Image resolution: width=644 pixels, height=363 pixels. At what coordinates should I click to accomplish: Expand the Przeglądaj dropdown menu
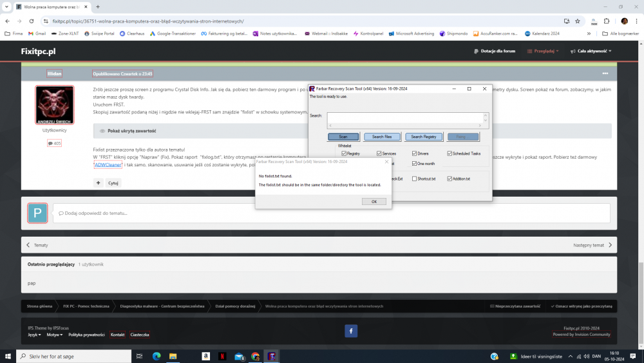542,51
